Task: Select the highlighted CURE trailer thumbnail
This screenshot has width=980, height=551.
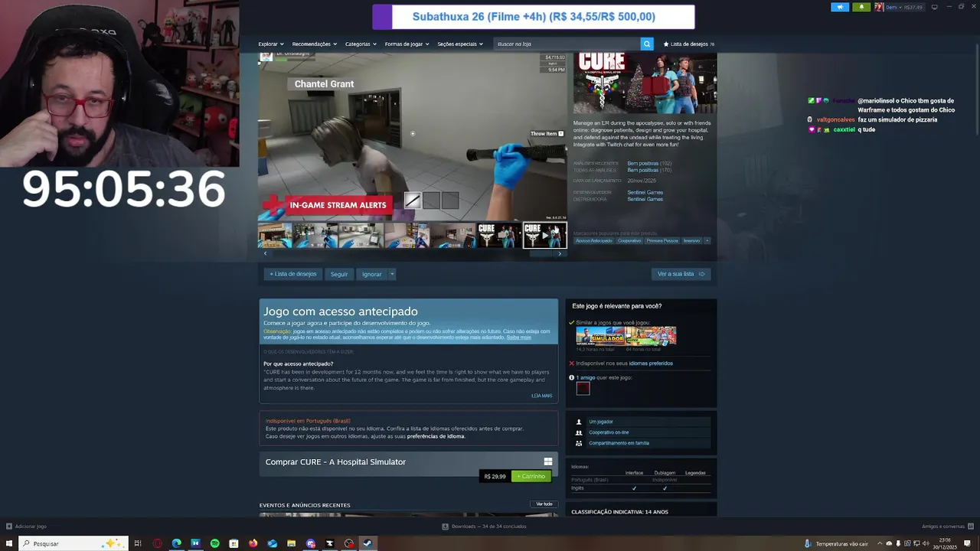Action: point(544,236)
